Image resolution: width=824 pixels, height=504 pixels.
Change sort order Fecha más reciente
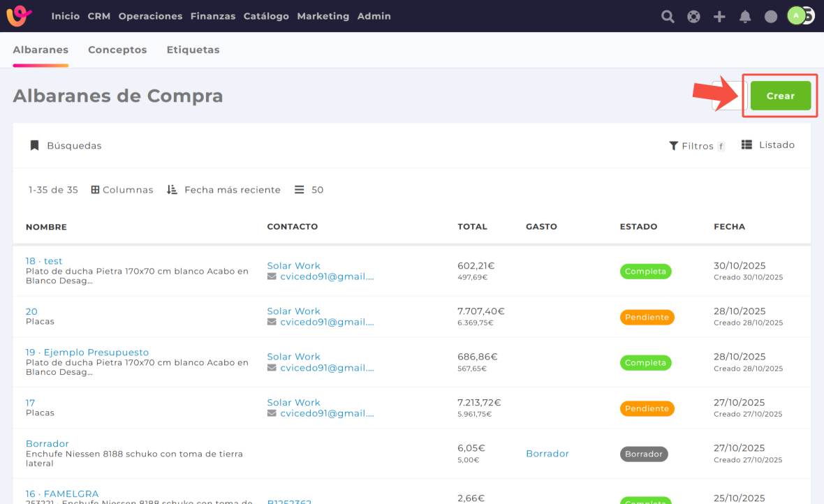click(x=224, y=190)
